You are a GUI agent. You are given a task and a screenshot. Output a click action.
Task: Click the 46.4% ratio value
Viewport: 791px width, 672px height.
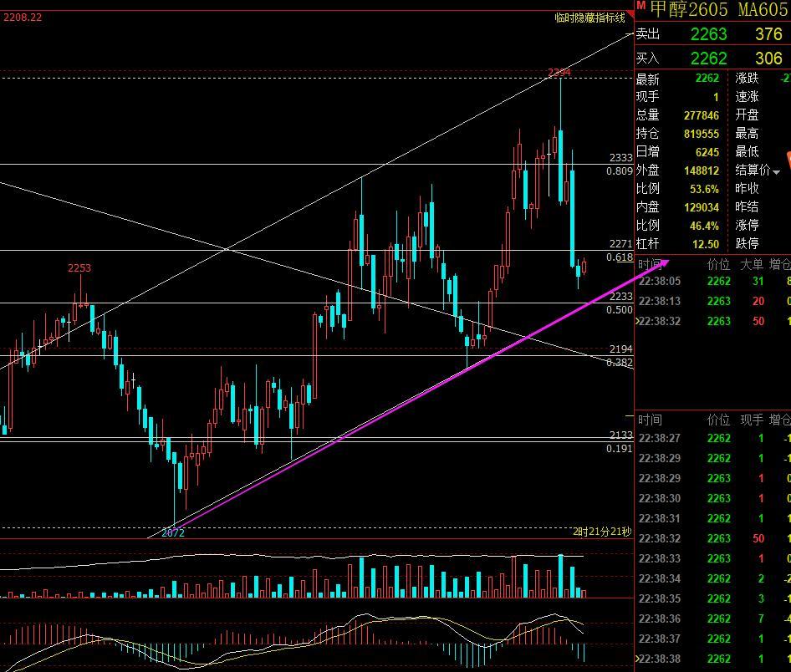(704, 226)
